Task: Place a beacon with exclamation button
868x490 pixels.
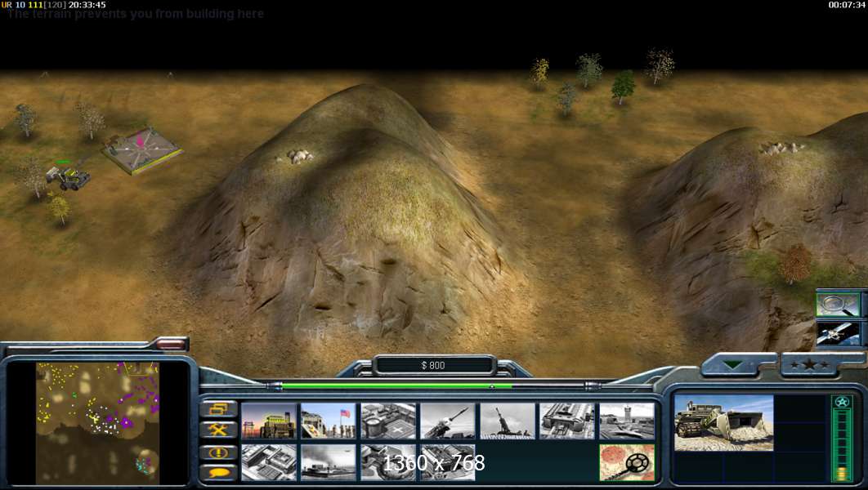Action: (219, 452)
